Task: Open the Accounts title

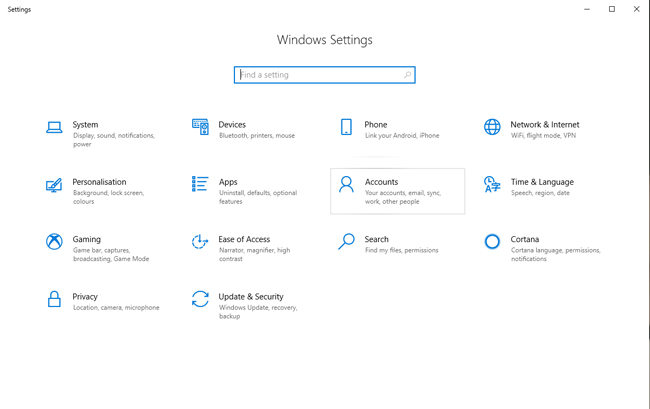Action: (381, 182)
